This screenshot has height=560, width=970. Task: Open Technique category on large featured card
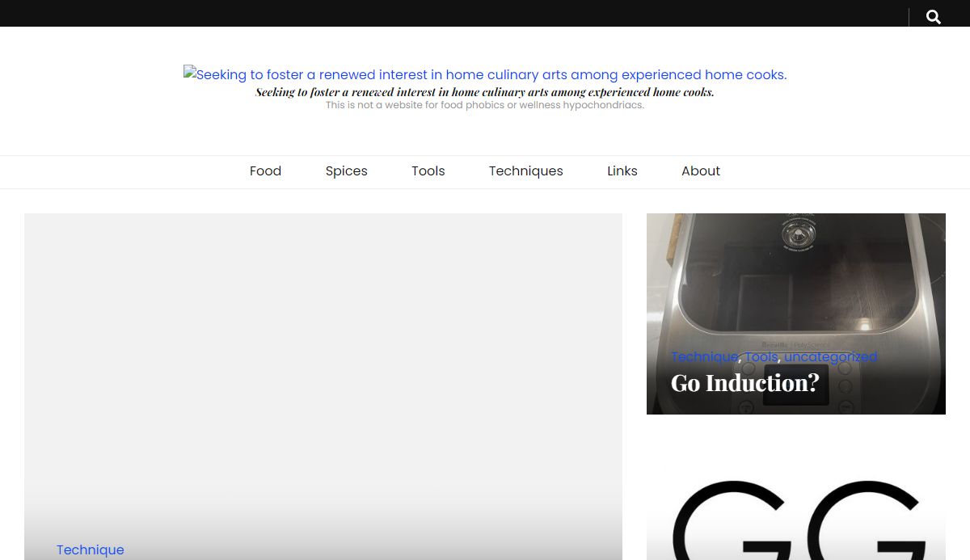90,549
